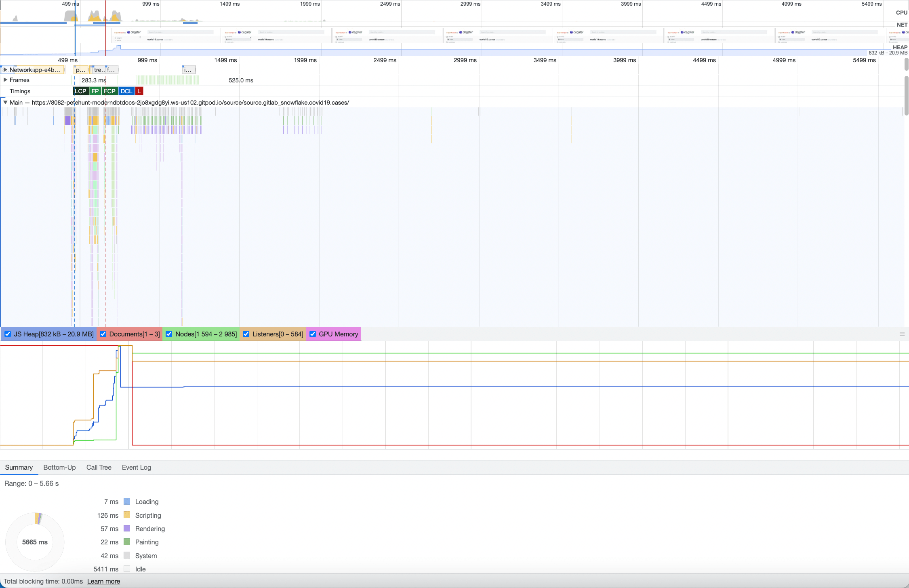909x588 pixels.
Task: Click the HEAP overview label
Action: click(900, 47)
